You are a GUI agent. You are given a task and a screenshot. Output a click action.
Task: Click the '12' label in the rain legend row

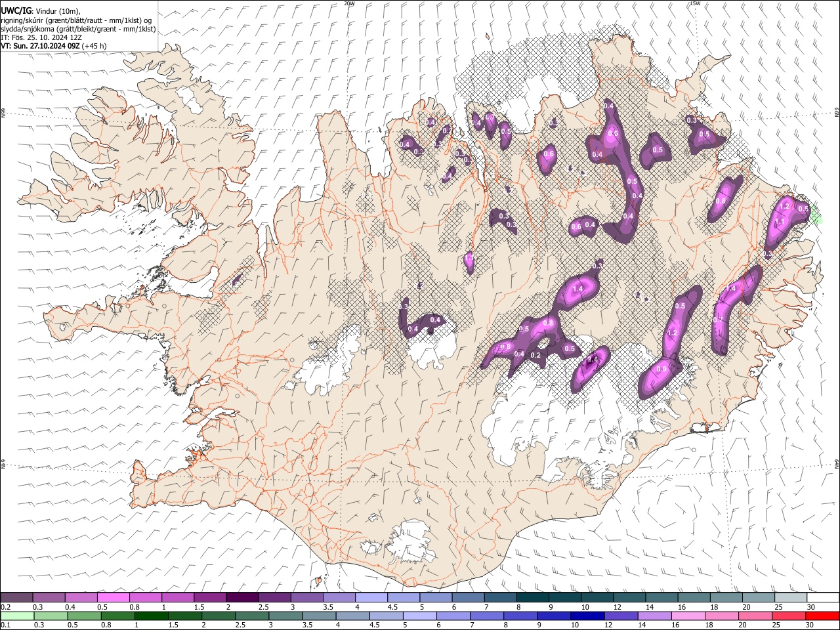(x=608, y=625)
